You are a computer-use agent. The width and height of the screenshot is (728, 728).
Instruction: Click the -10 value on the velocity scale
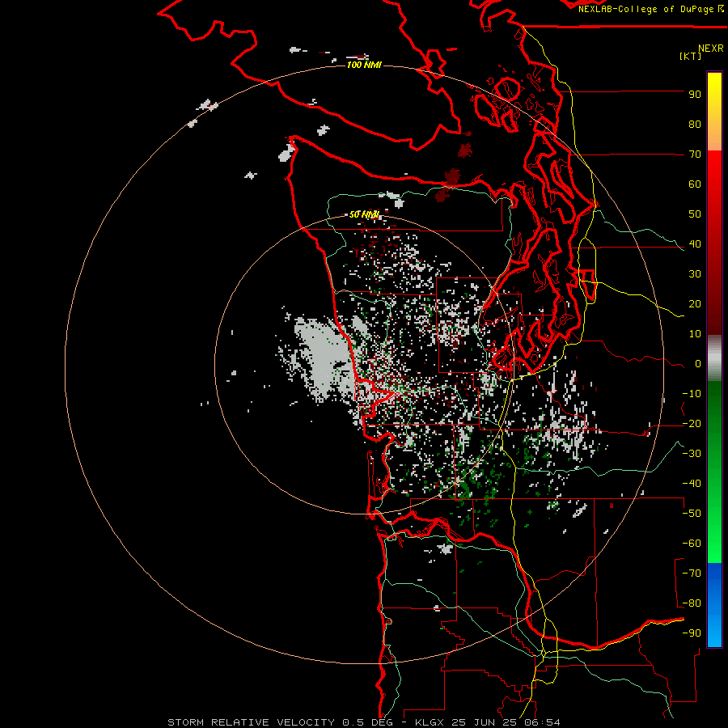[692, 394]
